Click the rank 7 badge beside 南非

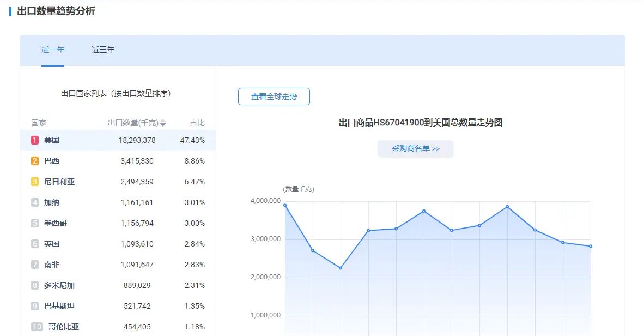pyautogui.click(x=34, y=265)
